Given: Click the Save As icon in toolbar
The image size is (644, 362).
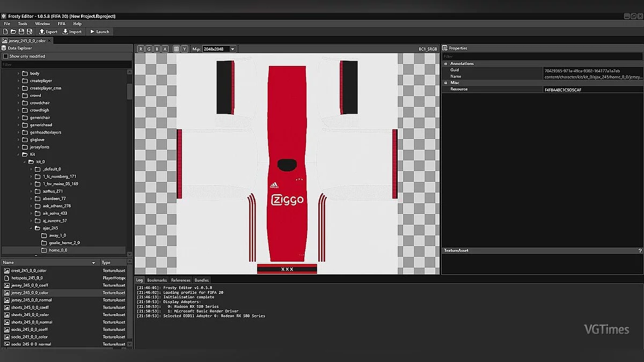Looking at the screenshot, I should (x=30, y=32).
